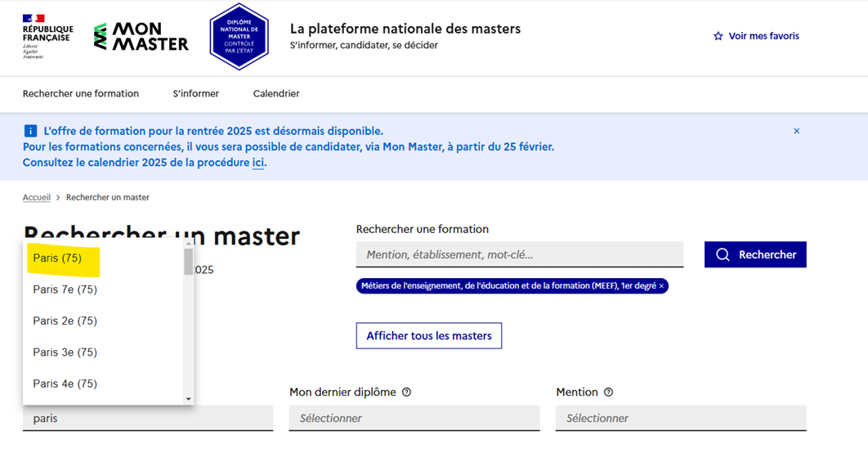The image size is (868, 462).
Task: Click the help icon next to Mon dernier diplôme
Action: 406,392
